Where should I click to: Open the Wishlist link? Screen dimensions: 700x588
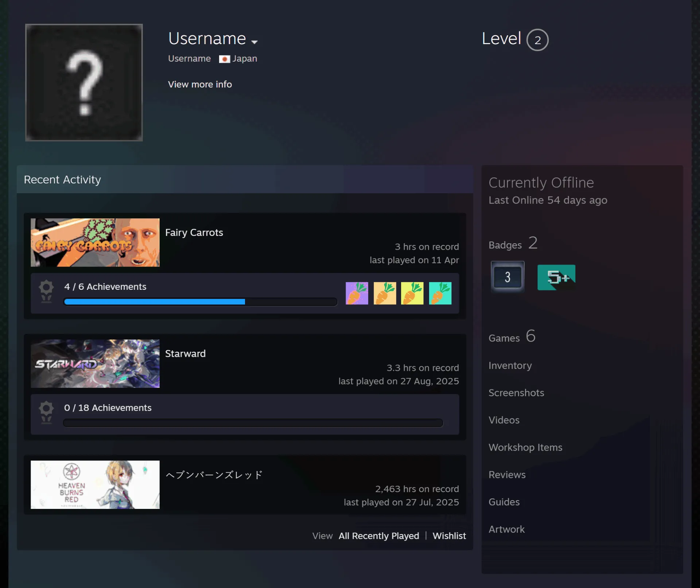coord(449,536)
